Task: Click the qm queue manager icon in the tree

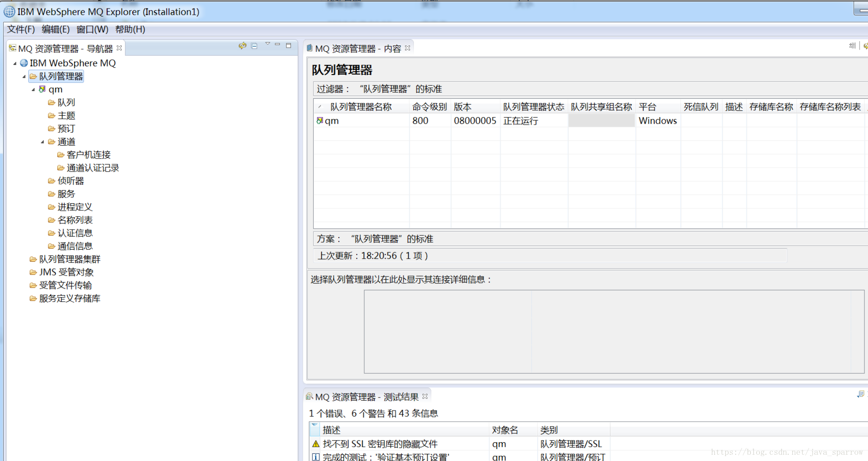Action: (42, 89)
